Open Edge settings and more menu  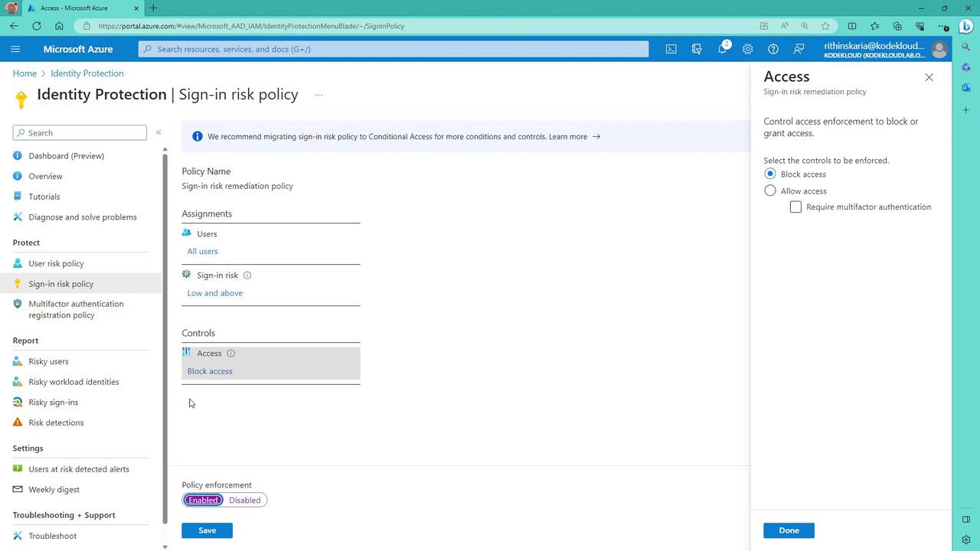coord(942,26)
